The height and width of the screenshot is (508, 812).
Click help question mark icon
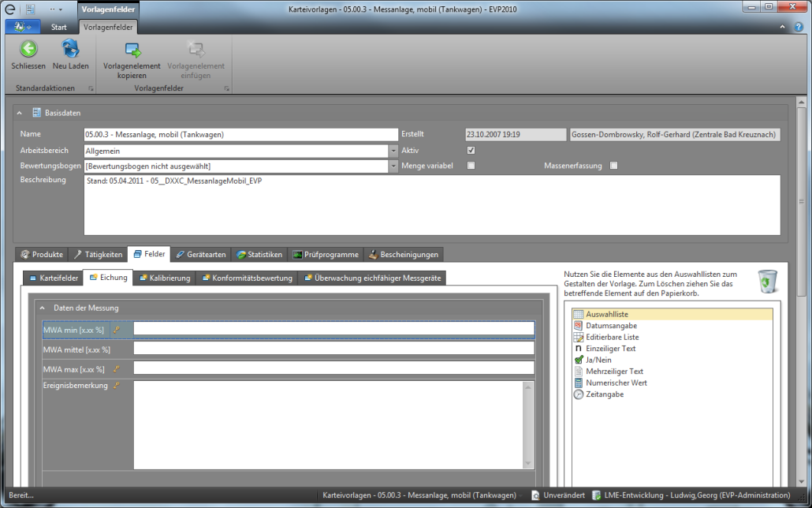(799, 27)
